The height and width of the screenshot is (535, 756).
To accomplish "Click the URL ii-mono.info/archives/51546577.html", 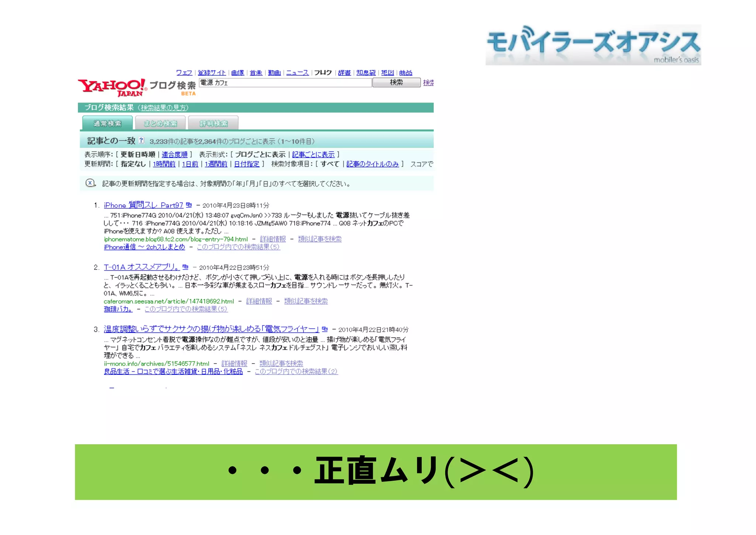I will coord(157,364).
